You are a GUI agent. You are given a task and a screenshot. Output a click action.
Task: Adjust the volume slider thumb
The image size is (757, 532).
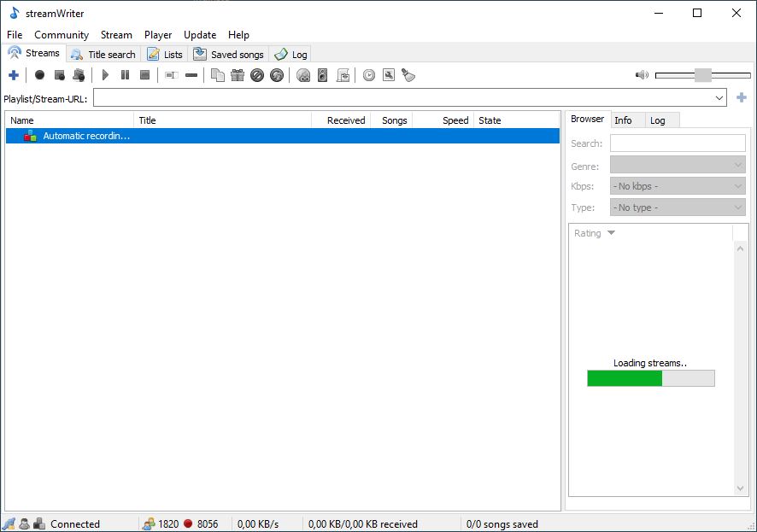pyautogui.click(x=702, y=75)
